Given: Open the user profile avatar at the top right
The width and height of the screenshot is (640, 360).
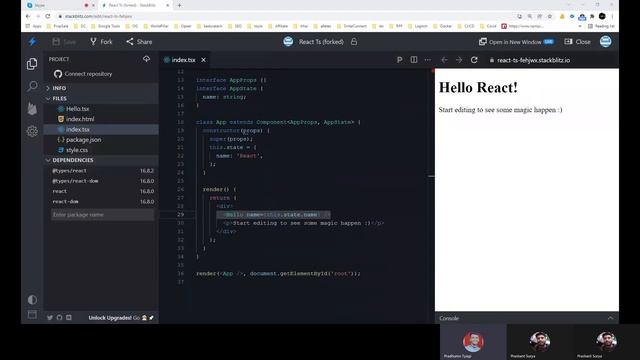Looking at the screenshot, I should pyautogui.click(x=606, y=41).
